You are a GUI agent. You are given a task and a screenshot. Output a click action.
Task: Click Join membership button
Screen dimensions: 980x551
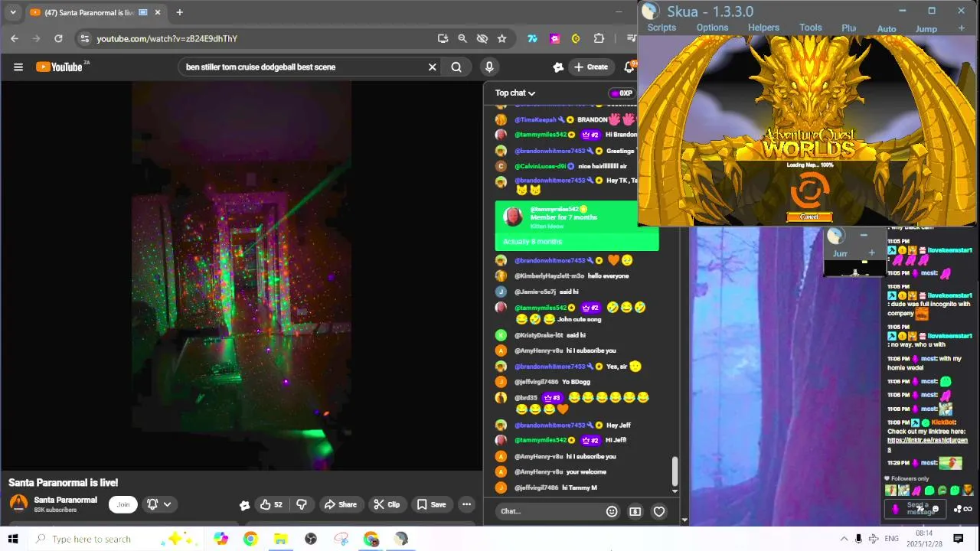point(123,504)
